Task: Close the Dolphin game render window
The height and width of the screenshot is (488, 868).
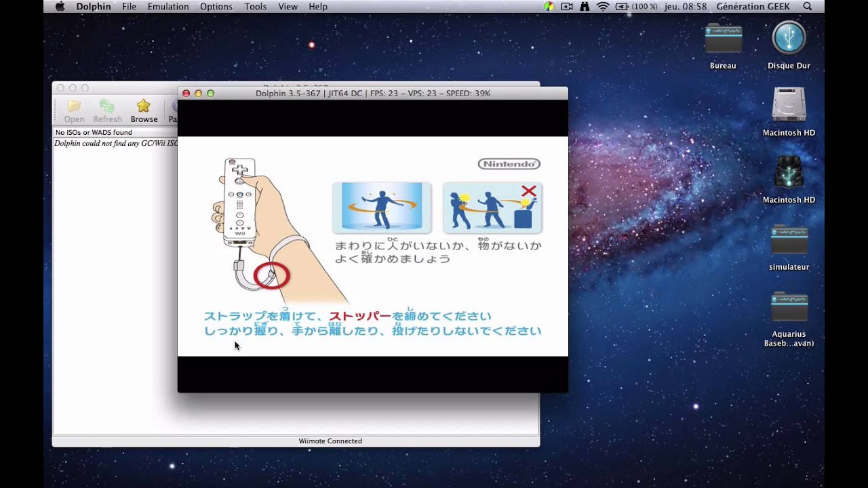Action: (186, 94)
